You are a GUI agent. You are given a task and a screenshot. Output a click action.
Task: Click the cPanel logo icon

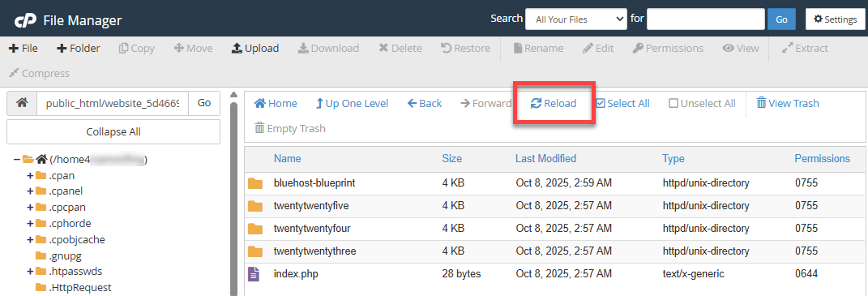[x=25, y=20]
